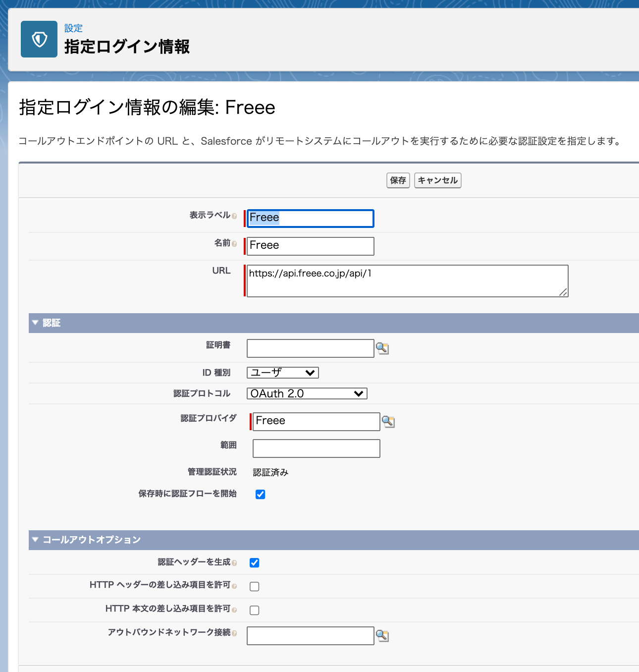Viewport: 639px width, 672px height.
Task: Toggle 認証ヘッダーを生成 checkbox
Action: tap(254, 562)
